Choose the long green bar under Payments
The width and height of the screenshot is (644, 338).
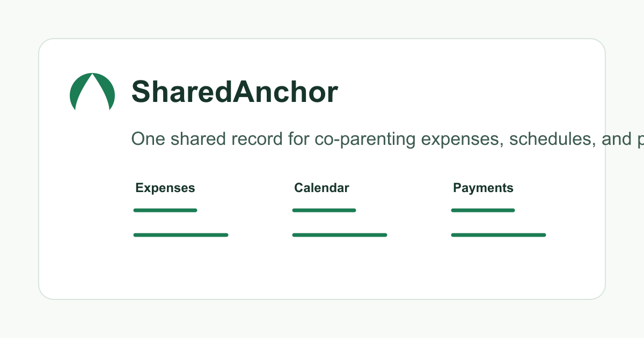coord(499,235)
